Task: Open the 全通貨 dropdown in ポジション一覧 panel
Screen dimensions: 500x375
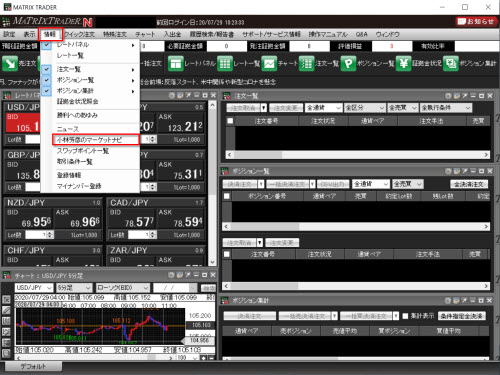Action: click(371, 184)
